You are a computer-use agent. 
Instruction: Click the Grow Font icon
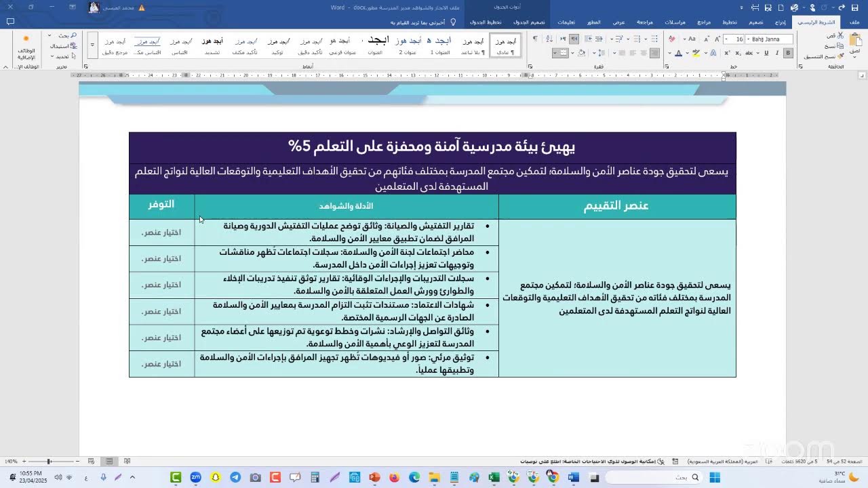pos(717,39)
